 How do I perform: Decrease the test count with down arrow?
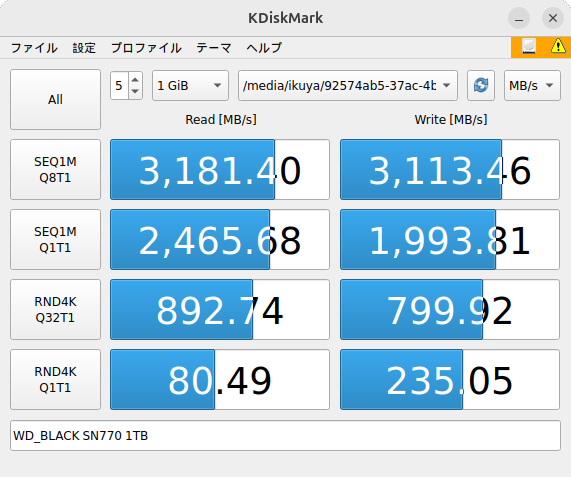pos(135,91)
